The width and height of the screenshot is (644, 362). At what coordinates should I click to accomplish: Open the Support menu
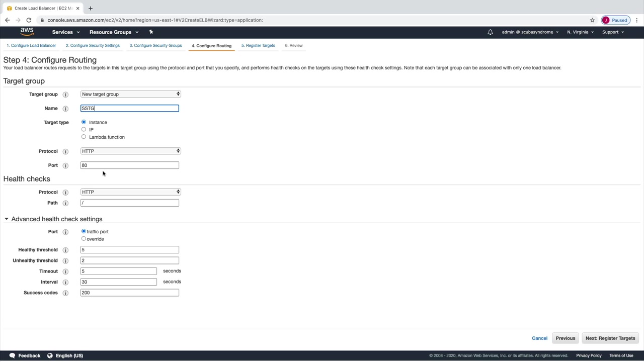(x=613, y=32)
